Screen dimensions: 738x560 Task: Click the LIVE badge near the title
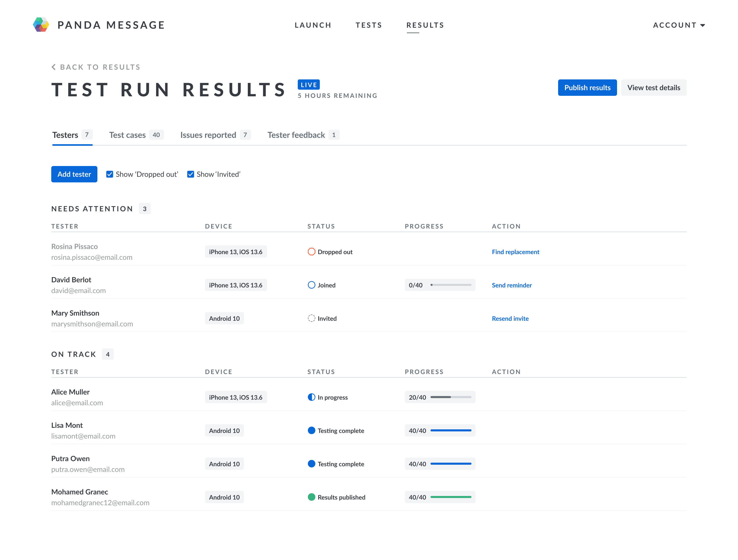point(309,85)
